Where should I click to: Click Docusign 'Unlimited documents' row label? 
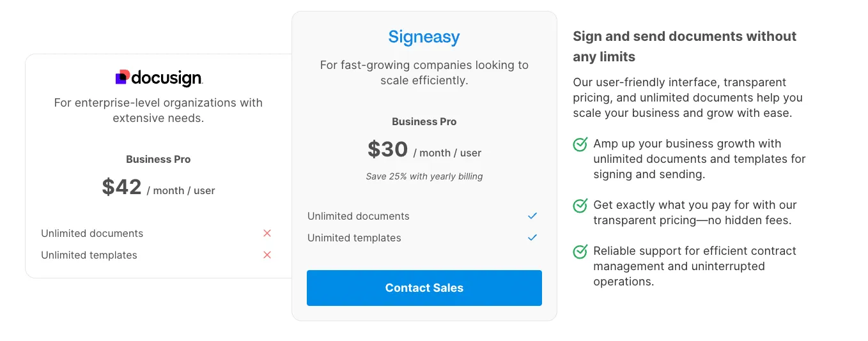click(92, 234)
